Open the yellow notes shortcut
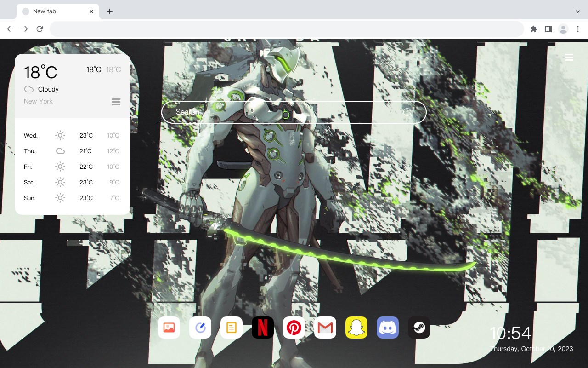The height and width of the screenshot is (368, 588). 232,328
